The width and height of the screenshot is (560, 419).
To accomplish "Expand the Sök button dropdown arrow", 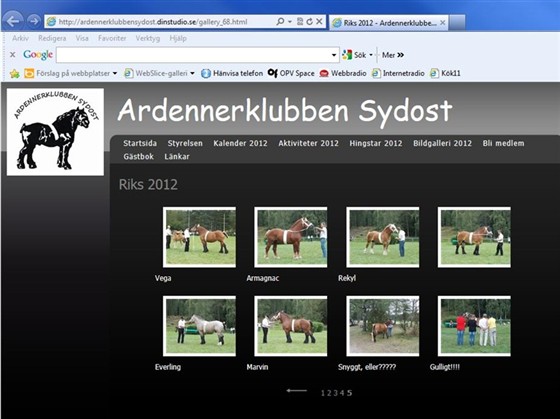I will (x=371, y=55).
